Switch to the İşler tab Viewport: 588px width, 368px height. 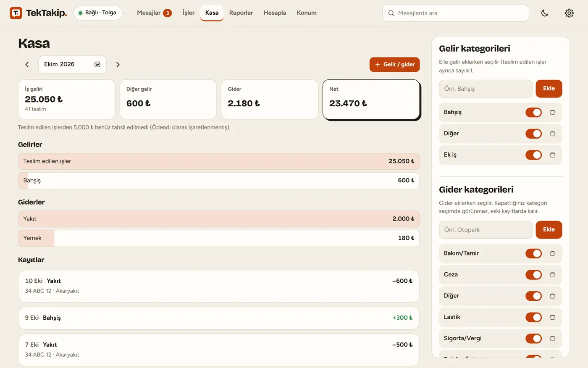pos(189,13)
